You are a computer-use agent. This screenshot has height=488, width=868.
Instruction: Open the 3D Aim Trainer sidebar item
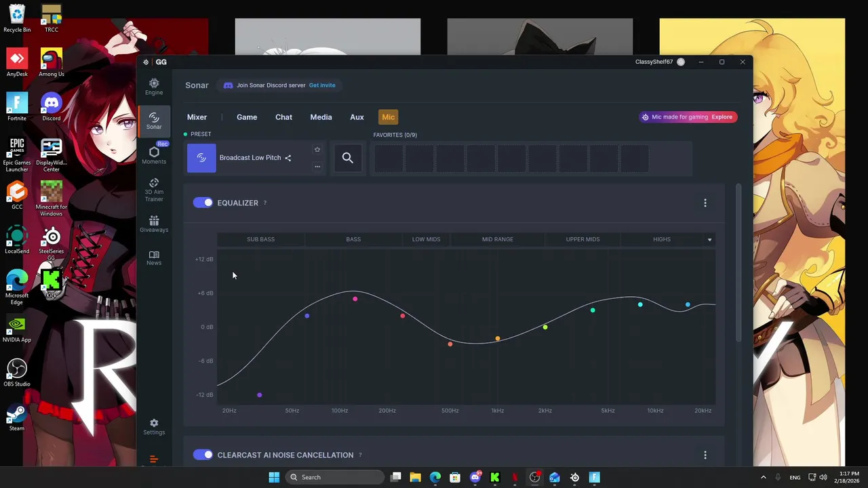[154, 190]
